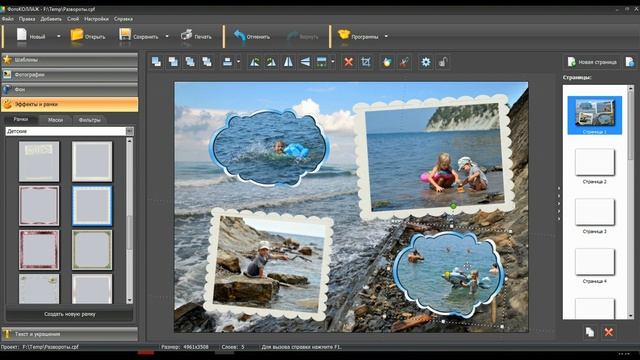
Task: Open the Программы toolbar button
Action: point(358,36)
